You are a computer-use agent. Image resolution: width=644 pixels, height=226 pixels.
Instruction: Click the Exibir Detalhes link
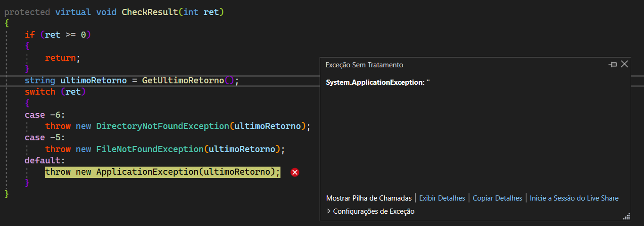442,198
